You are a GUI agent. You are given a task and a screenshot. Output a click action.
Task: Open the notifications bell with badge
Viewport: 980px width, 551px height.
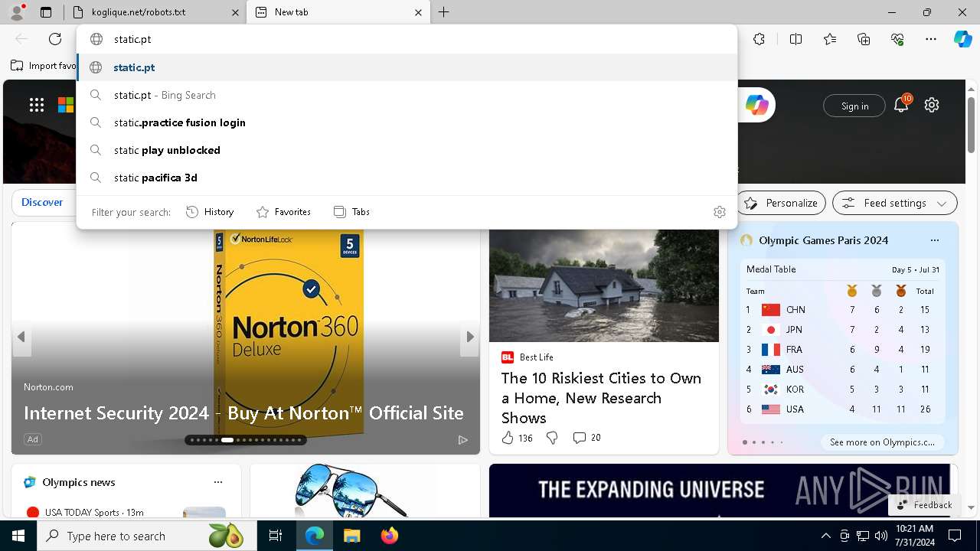902,105
